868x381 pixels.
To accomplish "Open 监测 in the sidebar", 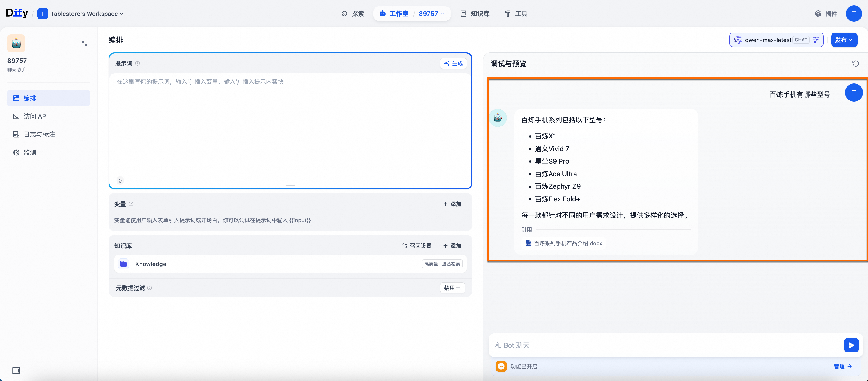I will click(x=49, y=153).
